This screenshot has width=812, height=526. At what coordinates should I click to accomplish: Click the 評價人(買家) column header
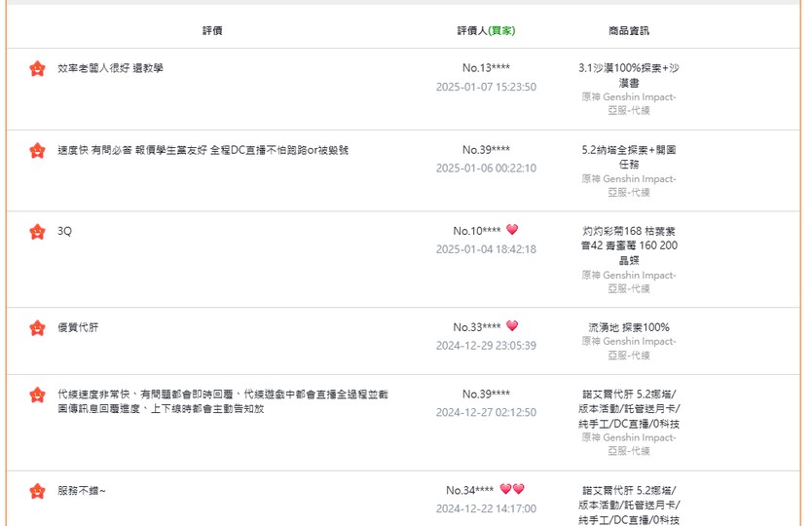486,30
